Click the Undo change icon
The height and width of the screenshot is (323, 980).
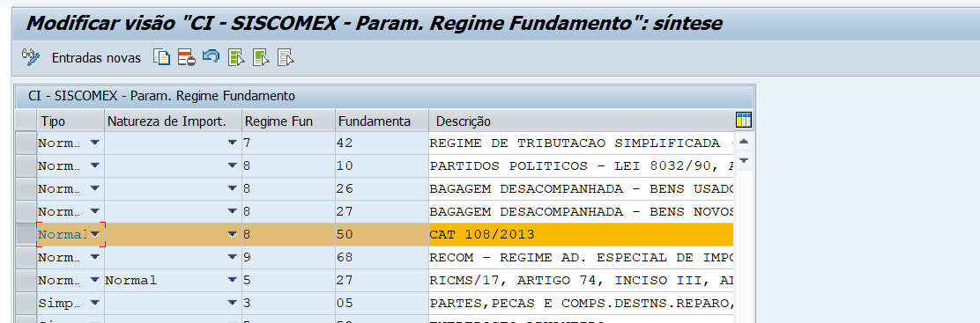(212, 57)
